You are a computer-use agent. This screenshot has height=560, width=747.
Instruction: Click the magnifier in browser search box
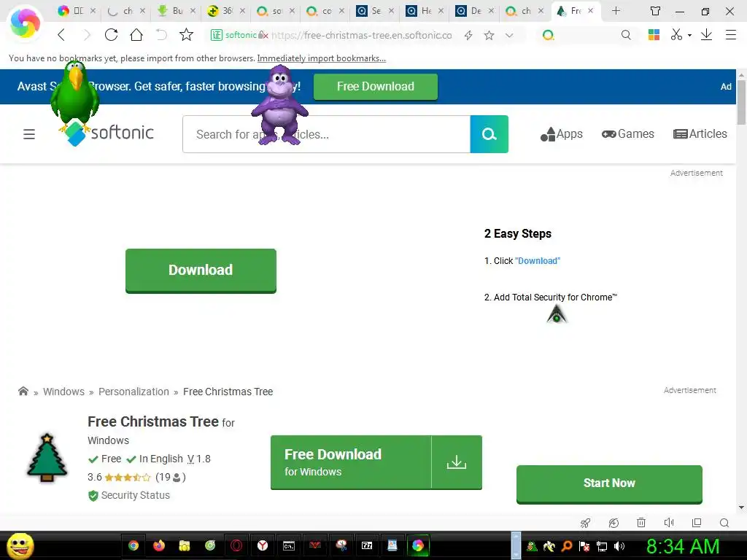click(626, 35)
